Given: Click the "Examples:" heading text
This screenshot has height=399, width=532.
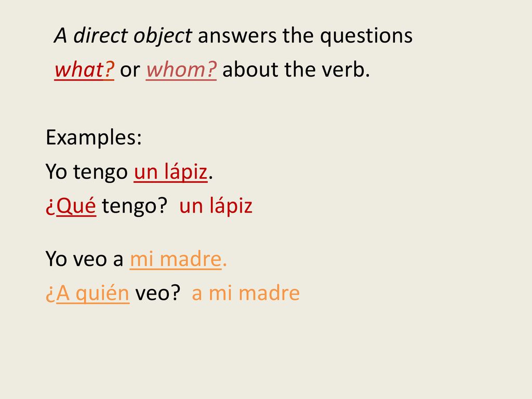Looking at the screenshot, I should (x=94, y=137).
